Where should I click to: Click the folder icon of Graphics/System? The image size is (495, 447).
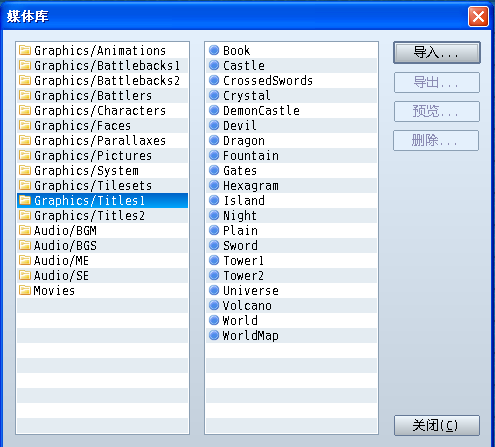(25, 170)
